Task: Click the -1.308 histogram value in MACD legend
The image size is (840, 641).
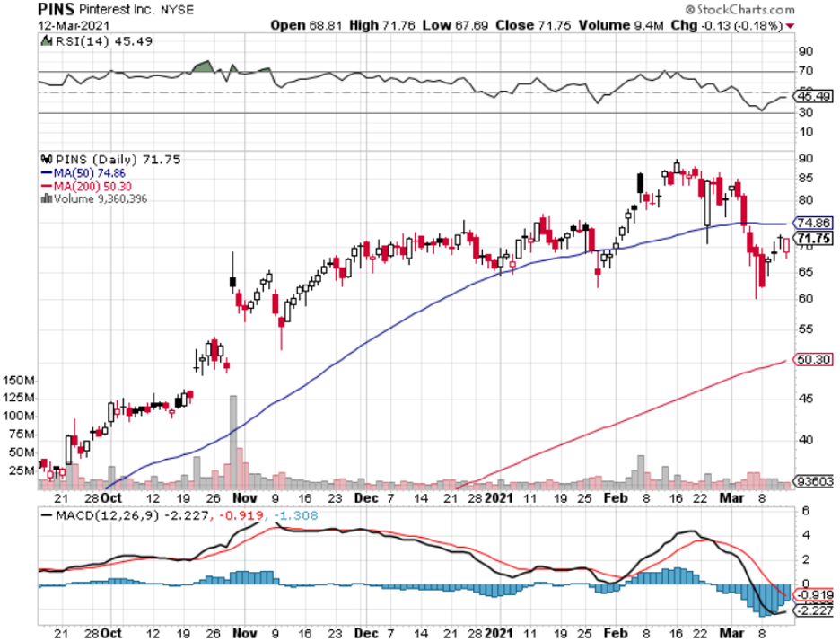Action: point(297,515)
